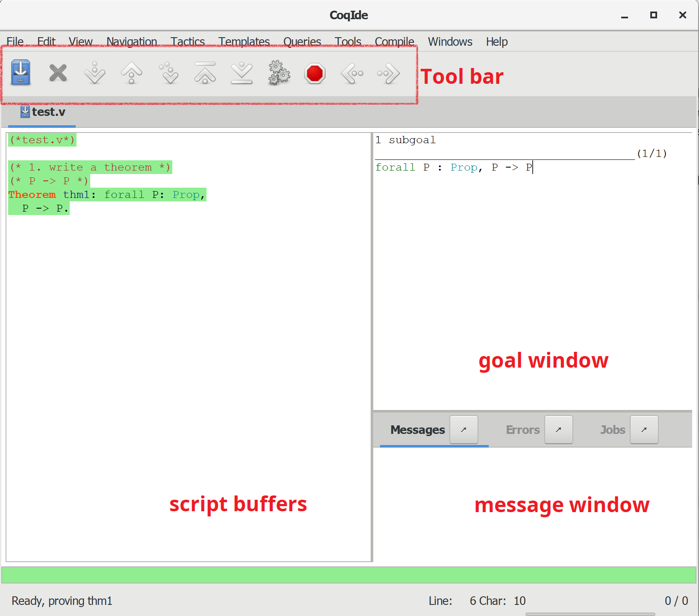Viewport: 699px width, 616px height.
Task: Go to next occurrence arrow icon
Action: tap(389, 73)
